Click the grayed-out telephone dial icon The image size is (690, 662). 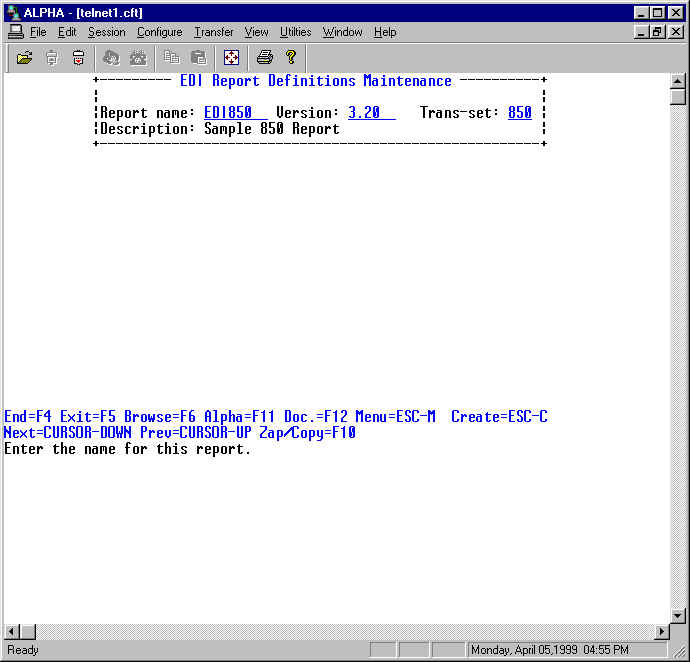point(138,58)
